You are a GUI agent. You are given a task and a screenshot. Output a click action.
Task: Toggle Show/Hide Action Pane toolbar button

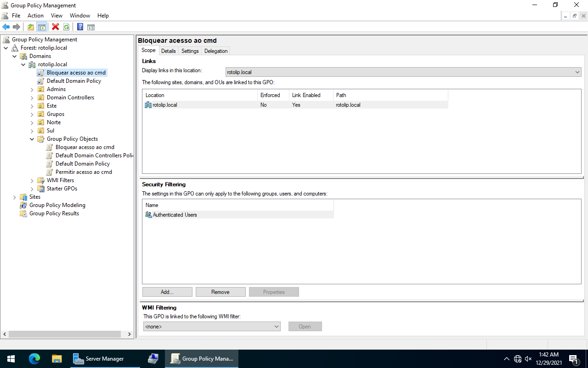pyautogui.click(x=91, y=27)
